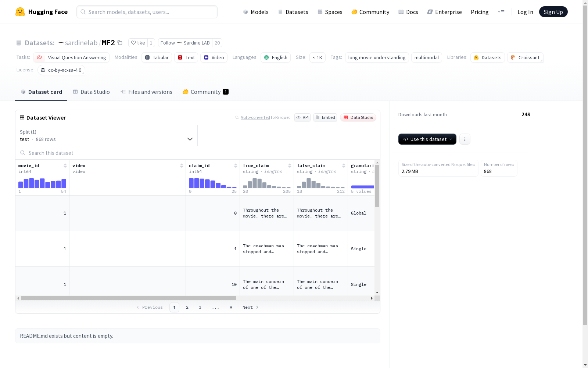Sort the false_claim column
This screenshot has width=588, height=368.
(x=344, y=166)
